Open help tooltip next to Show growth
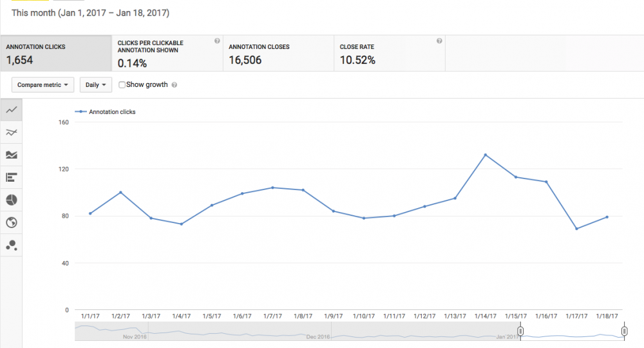Screen dimensions: 644x348 (x=175, y=85)
